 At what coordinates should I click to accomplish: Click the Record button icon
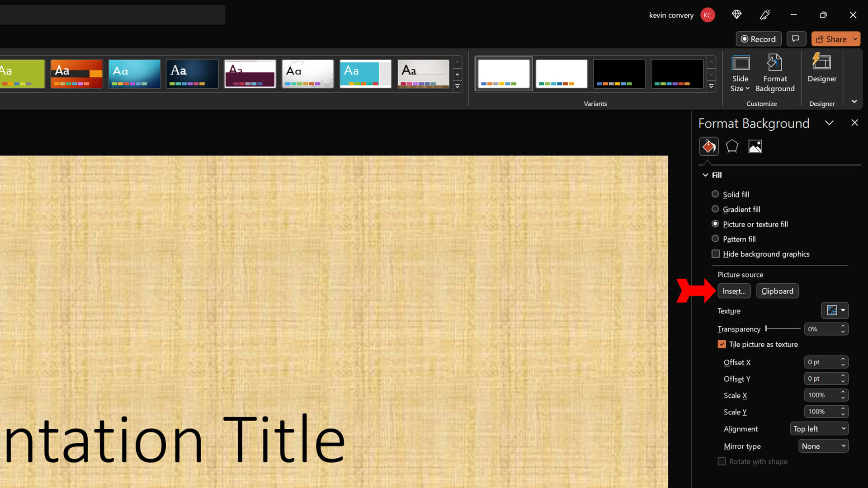tap(758, 39)
